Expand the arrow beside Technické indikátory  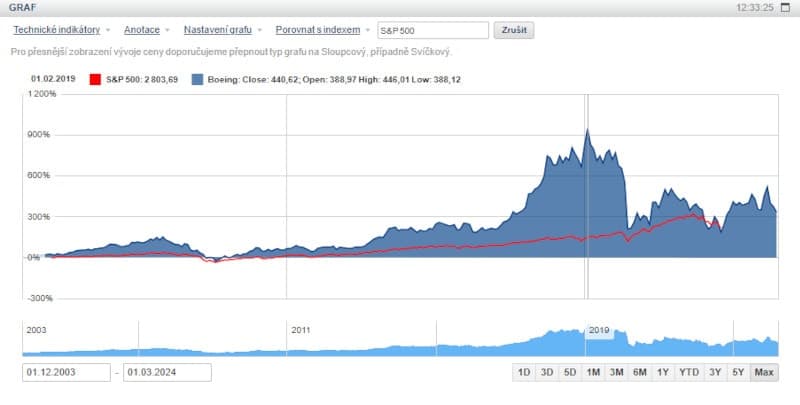click(108, 30)
